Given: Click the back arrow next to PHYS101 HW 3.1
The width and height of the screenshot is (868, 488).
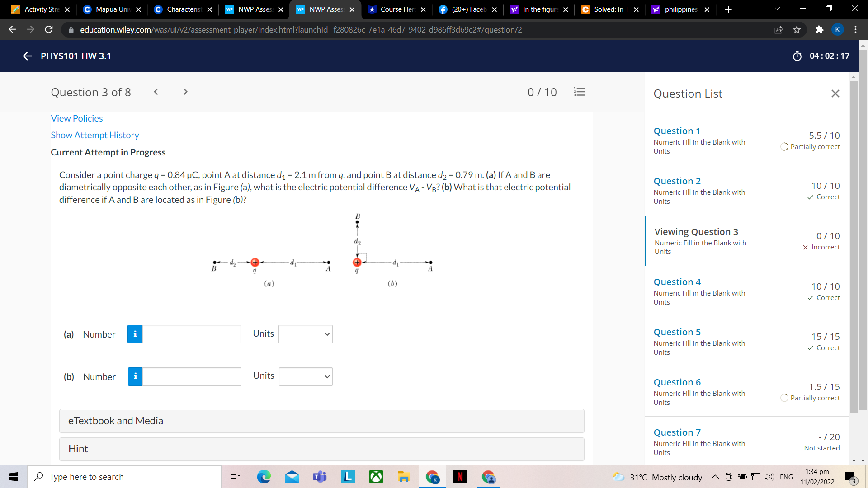Looking at the screenshot, I should 27,56.
